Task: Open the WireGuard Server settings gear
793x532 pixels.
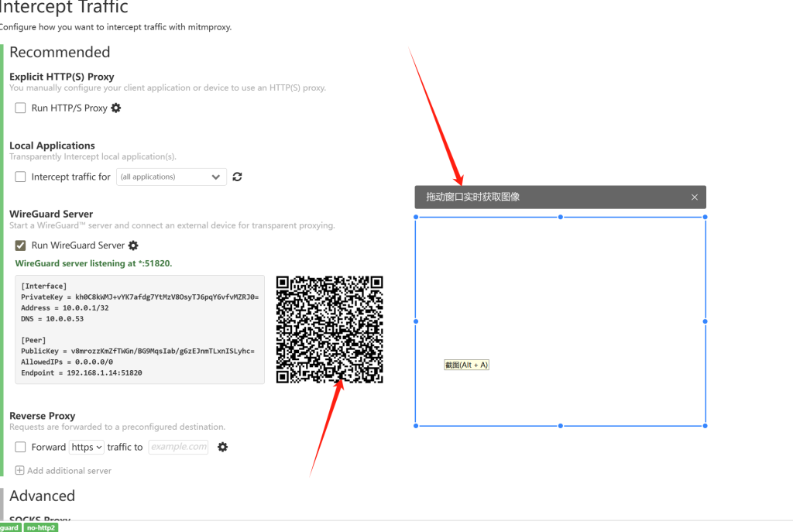Action: (133, 245)
